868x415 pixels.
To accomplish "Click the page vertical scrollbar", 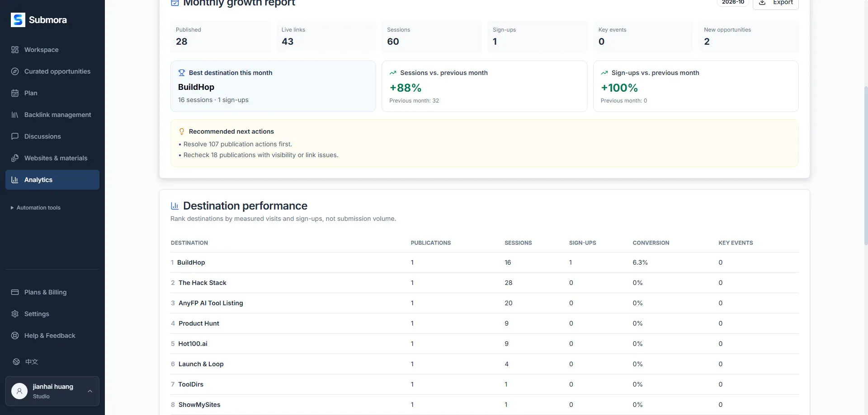I will tap(866, 165).
